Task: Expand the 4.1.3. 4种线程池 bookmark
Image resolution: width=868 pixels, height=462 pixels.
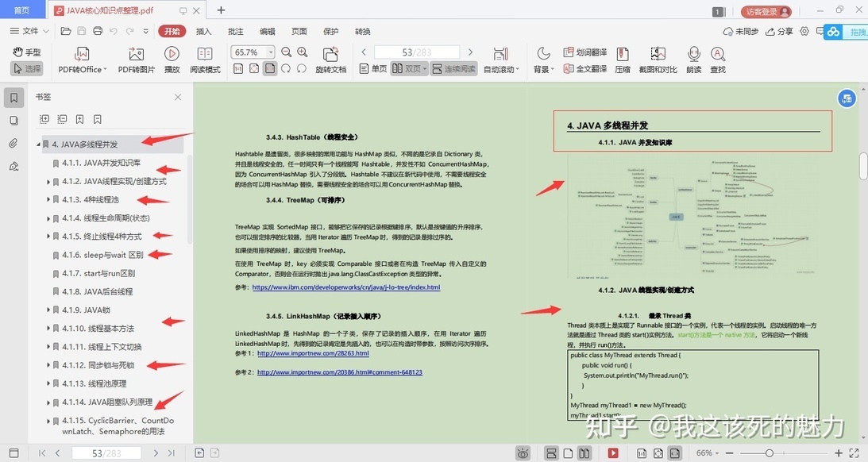Action: (48, 200)
